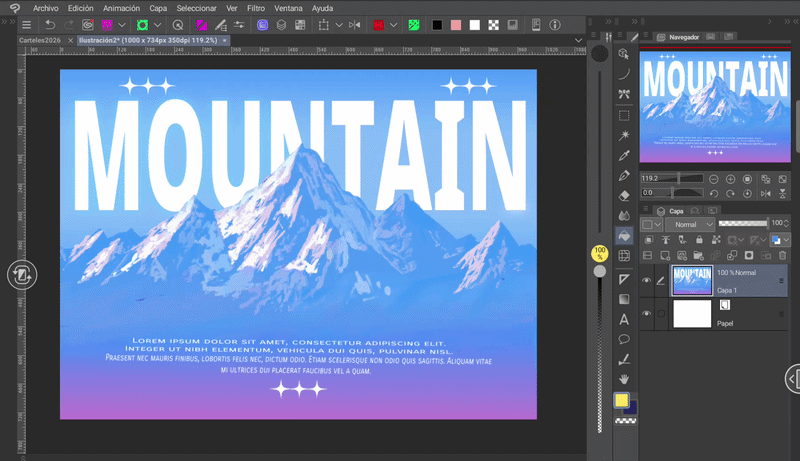Delete layer using the trash icon
This screenshot has height=461, width=800.
pyautogui.click(x=782, y=256)
